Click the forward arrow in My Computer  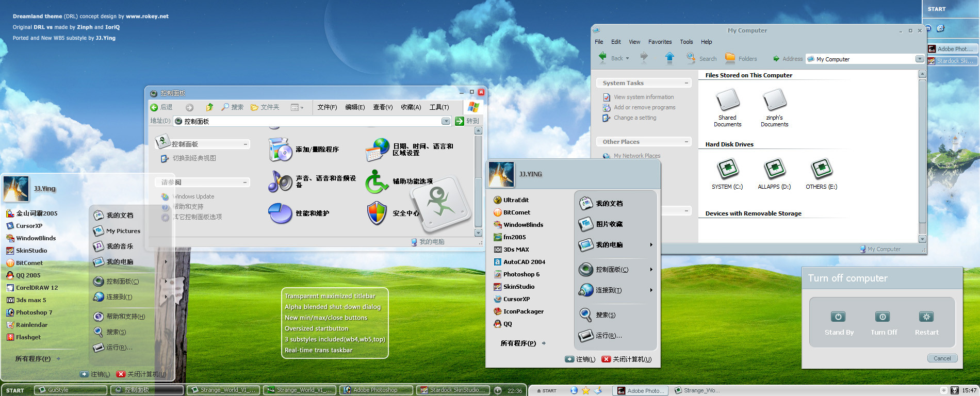644,57
